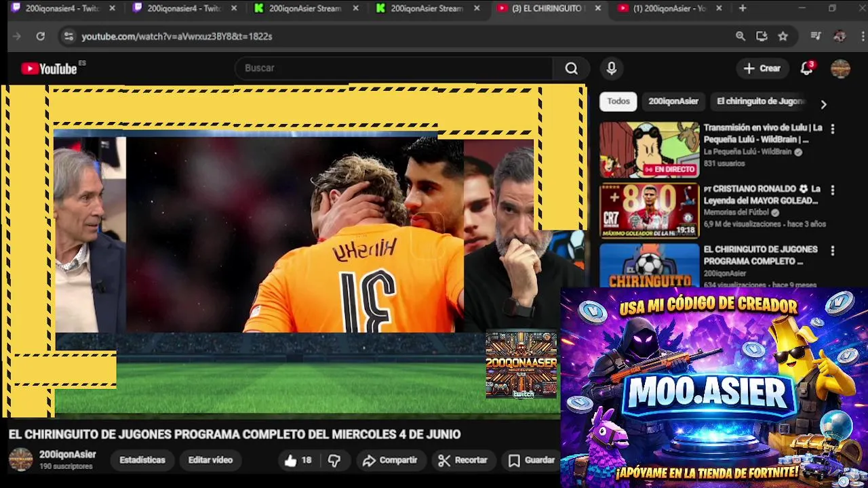
Task: Click the install app icon in address bar
Action: click(762, 37)
